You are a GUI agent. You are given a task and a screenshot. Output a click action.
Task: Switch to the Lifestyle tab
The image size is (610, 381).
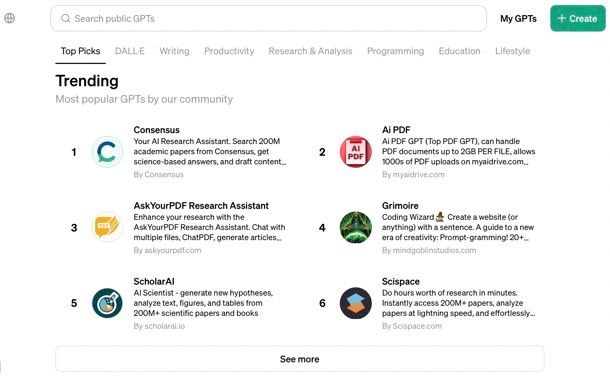click(x=512, y=51)
